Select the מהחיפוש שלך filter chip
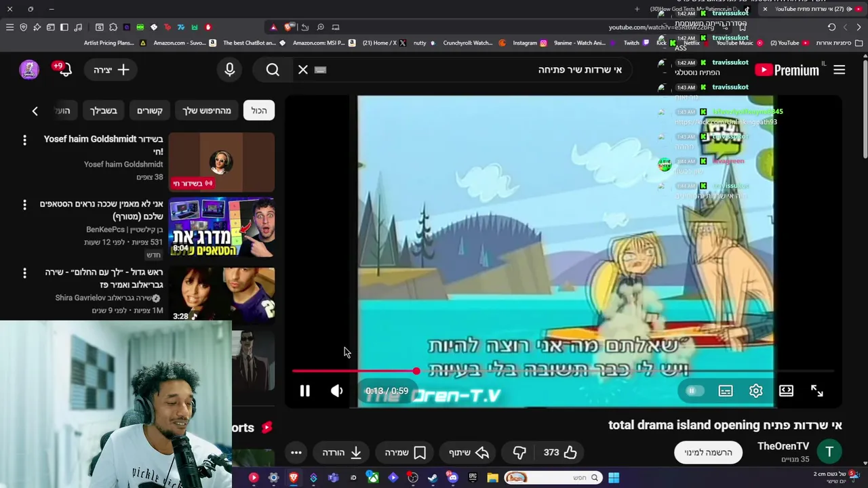Screen dimensions: 868x488 (x=207, y=110)
